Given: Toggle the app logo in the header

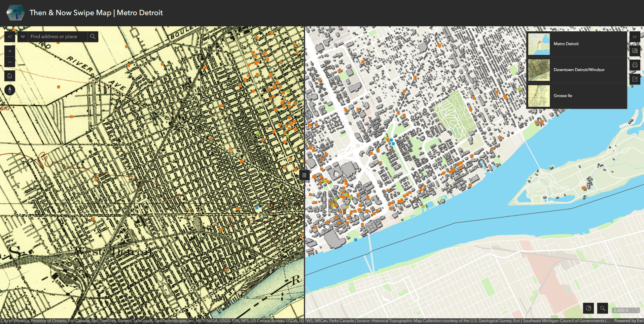Looking at the screenshot, I should coord(15,12).
